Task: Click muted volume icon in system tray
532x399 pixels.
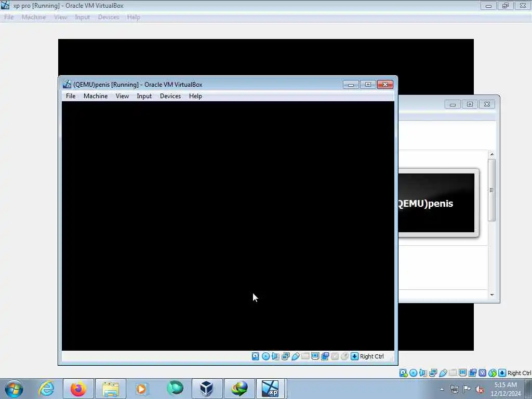Action: [x=480, y=389]
